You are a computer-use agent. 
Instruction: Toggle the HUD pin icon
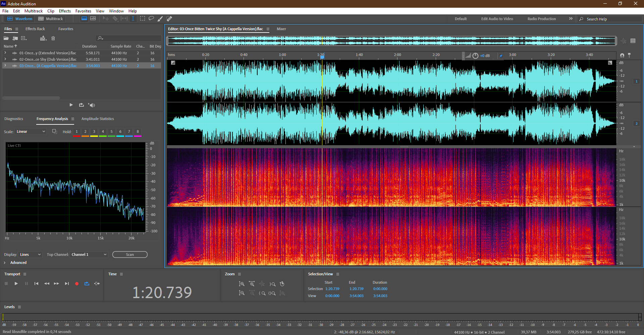pos(501,56)
